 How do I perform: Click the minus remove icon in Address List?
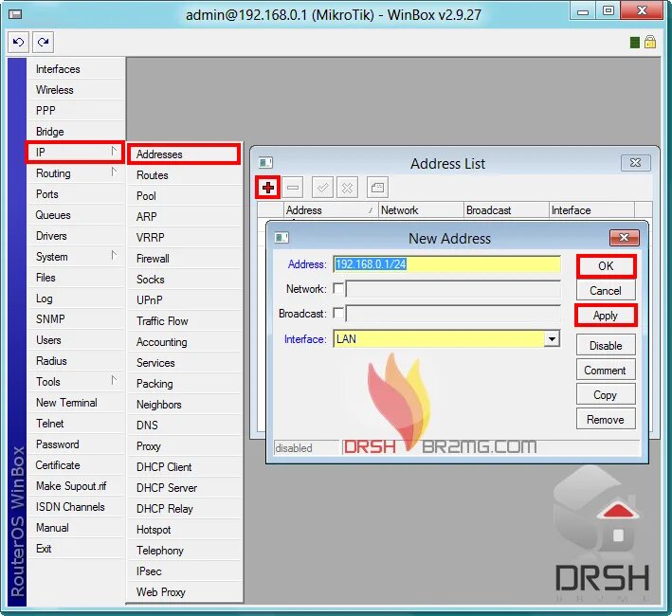tap(293, 188)
